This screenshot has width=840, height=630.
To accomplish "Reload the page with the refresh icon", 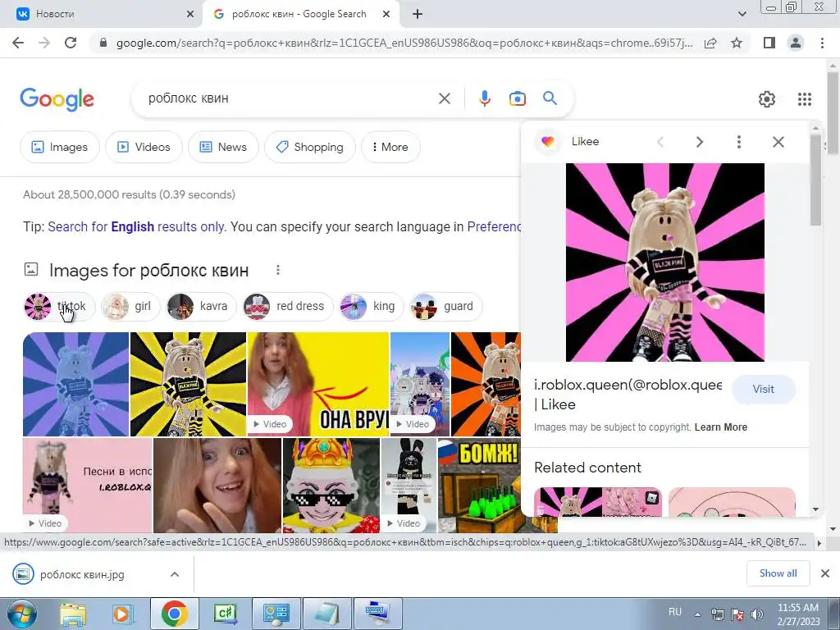I will pos(71,43).
